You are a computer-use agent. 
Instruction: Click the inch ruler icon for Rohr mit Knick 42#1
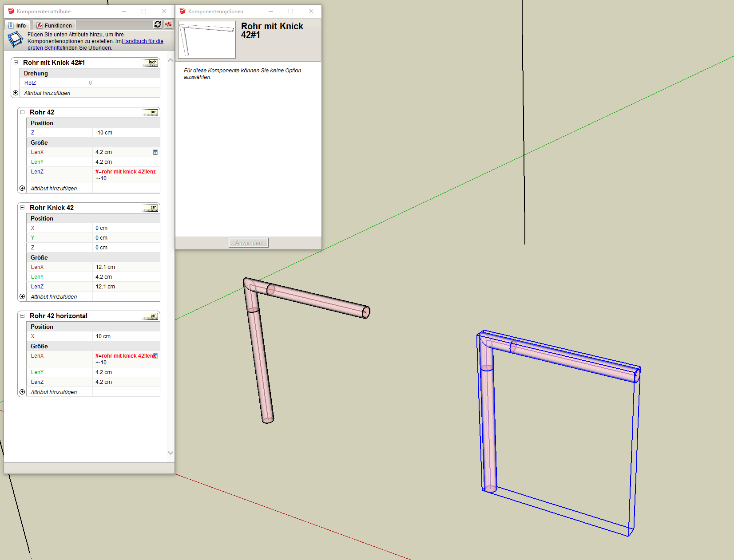(151, 63)
